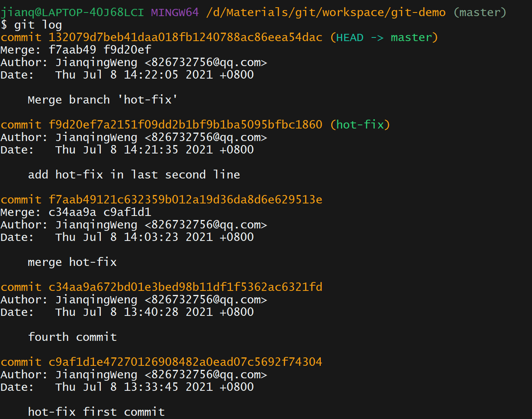
Task: Click the "Merge: f7aab49 f9d20ef" line
Action: [76, 50]
